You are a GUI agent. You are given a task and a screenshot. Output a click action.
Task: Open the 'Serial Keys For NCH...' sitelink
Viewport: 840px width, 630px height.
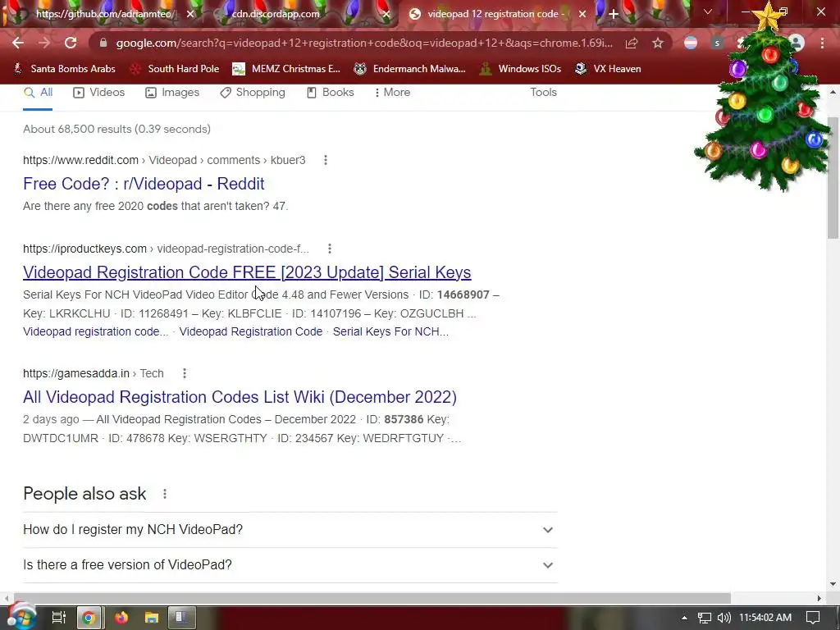[390, 331]
